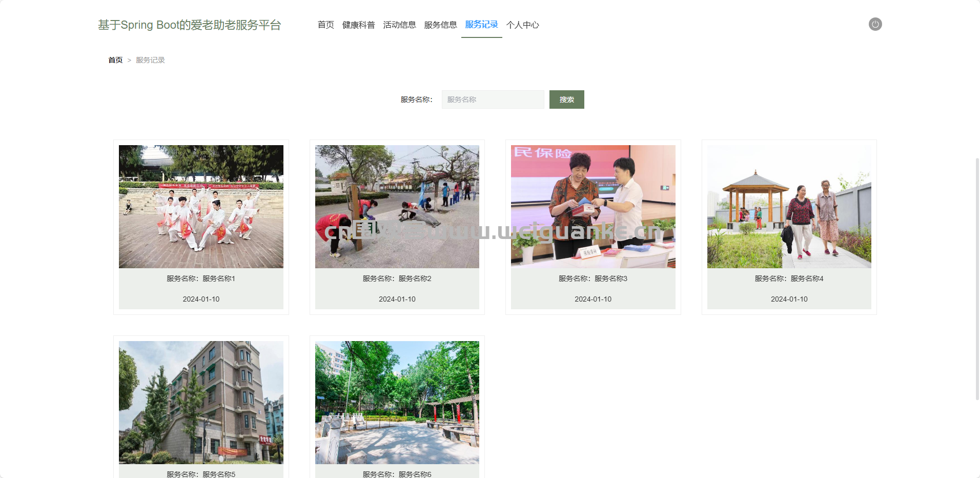Go to 健康科普 in the navigation
Screen dimensions: 980x478
(x=358, y=25)
